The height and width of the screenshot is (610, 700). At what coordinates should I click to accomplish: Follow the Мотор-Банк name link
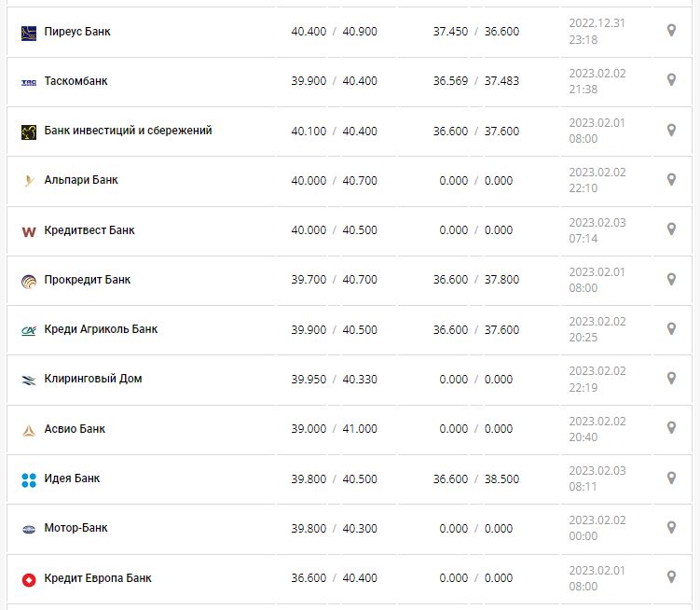pyautogui.click(x=75, y=528)
